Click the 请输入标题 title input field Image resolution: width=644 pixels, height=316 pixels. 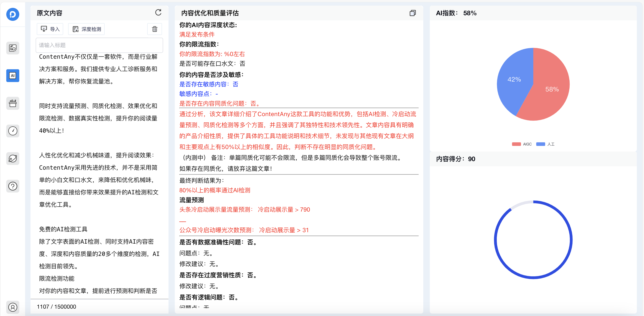tap(99, 45)
